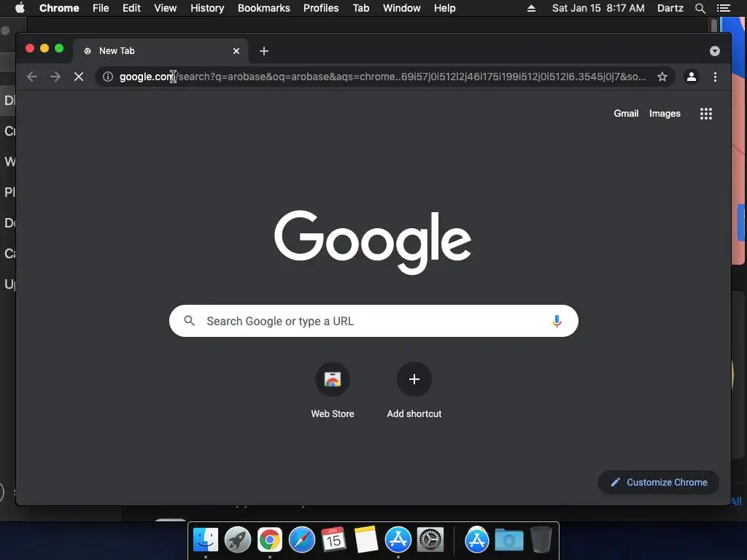View site information icon in address bar
This screenshot has height=560, width=747.
coord(108,77)
